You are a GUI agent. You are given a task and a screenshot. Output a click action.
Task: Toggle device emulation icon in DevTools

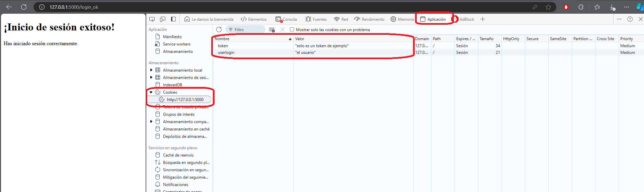(x=163, y=19)
